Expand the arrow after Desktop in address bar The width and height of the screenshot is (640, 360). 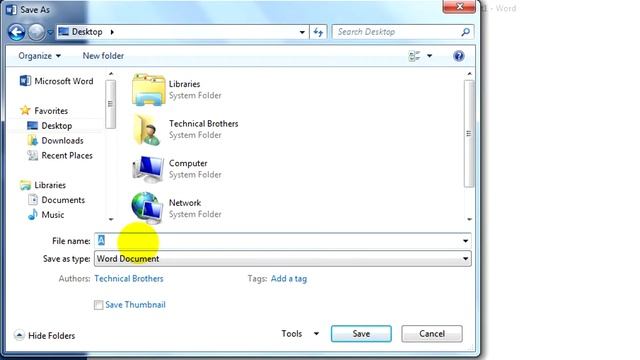[x=112, y=32]
